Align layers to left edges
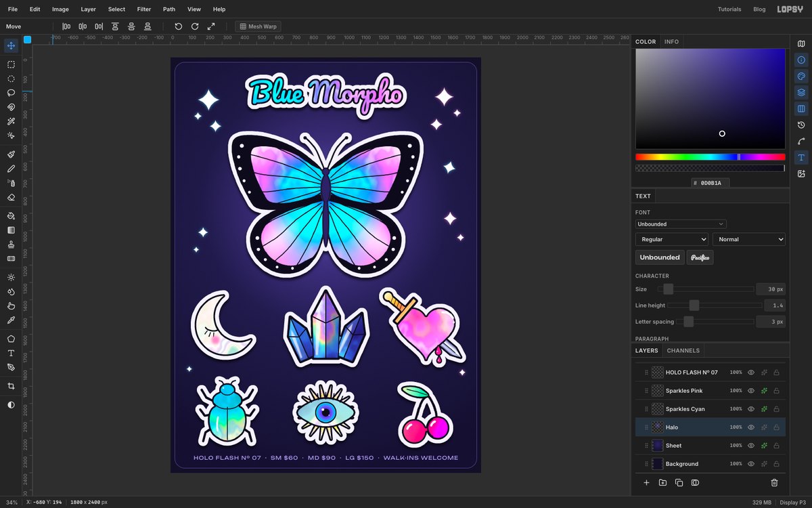The width and height of the screenshot is (812, 508). (x=66, y=26)
